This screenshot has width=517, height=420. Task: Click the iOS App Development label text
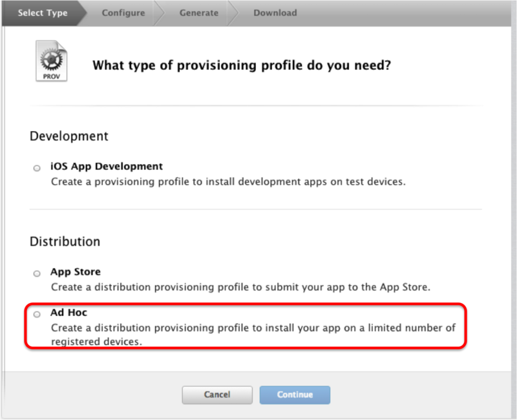click(x=107, y=166)
